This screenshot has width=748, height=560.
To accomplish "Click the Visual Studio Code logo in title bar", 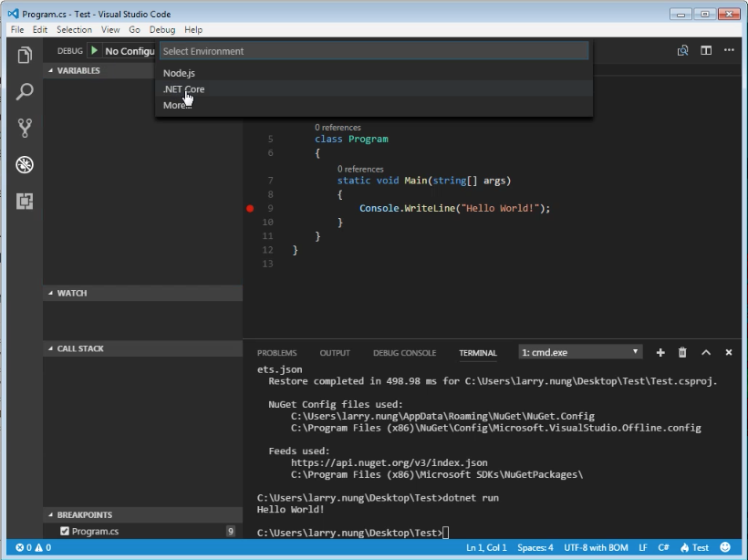I will click(x=14, y=14).
